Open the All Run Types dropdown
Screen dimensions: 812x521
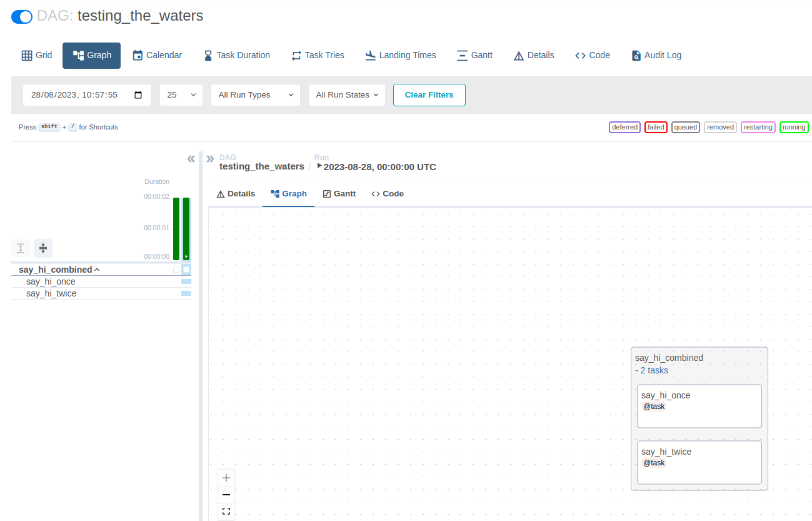(255, 95)
